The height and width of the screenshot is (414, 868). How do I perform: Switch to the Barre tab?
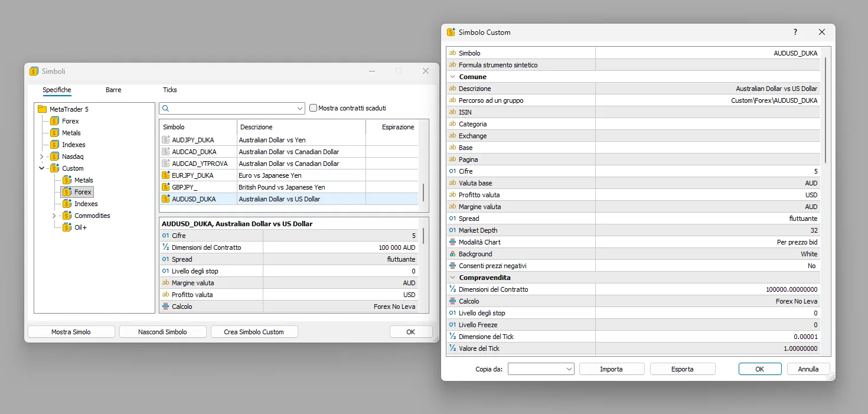tap(113, 90)
